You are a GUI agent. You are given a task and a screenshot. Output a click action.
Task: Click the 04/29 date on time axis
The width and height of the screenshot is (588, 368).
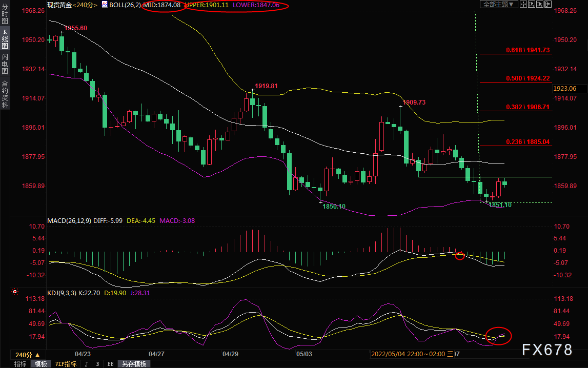230,354
